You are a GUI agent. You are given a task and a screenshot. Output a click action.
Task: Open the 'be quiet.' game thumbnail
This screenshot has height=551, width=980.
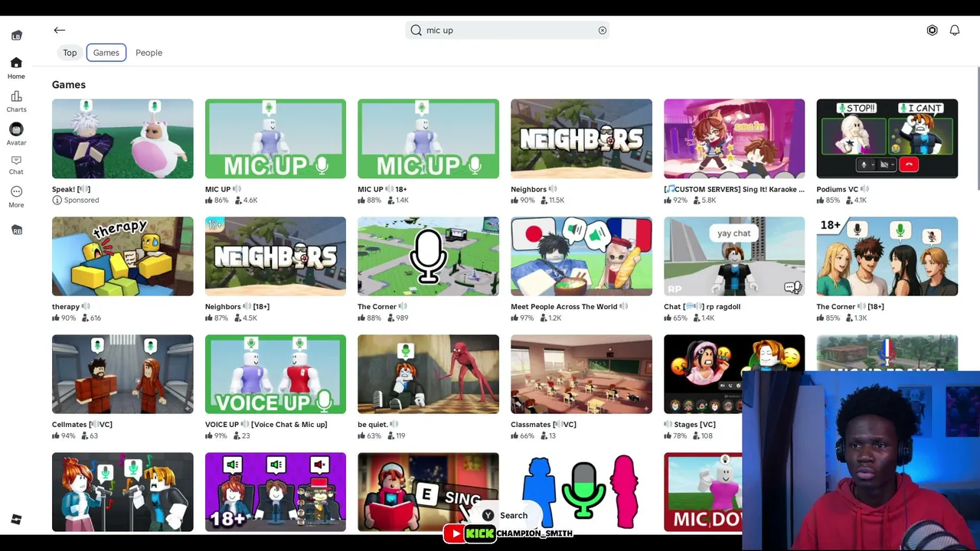[428, 374]
